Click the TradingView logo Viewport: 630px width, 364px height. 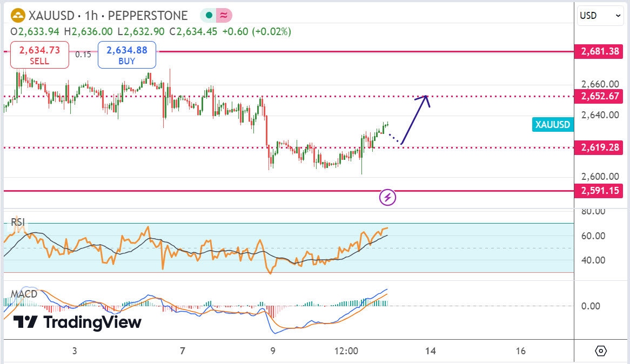pyautogui.click(x=77, y=322)
